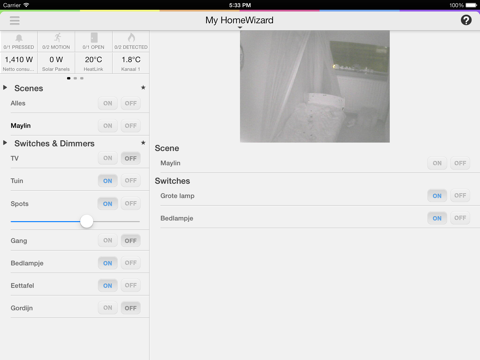Switch Gang ON
This screenshot has width=480, height=360.
pos(108,240)
